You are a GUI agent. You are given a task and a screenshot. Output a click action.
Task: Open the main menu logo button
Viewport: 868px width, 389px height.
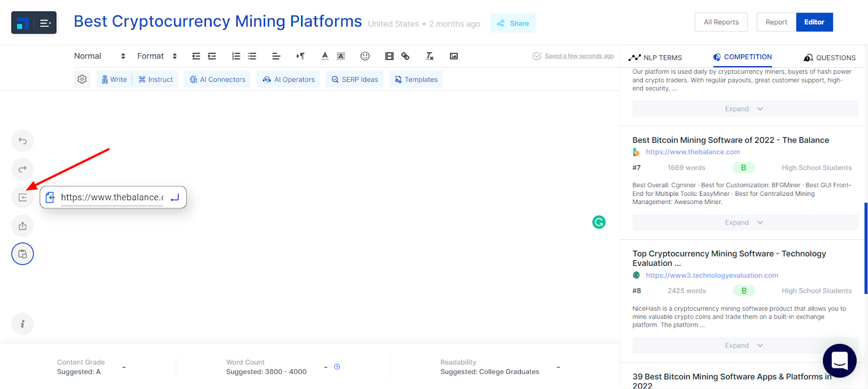[x=34, y=23]
